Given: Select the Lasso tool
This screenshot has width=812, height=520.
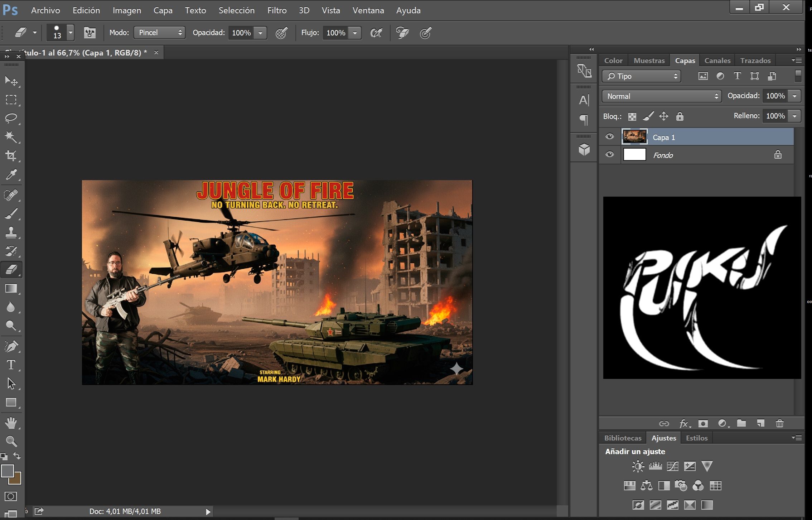Looking at the screenshot, I should (x=11, y=118).
